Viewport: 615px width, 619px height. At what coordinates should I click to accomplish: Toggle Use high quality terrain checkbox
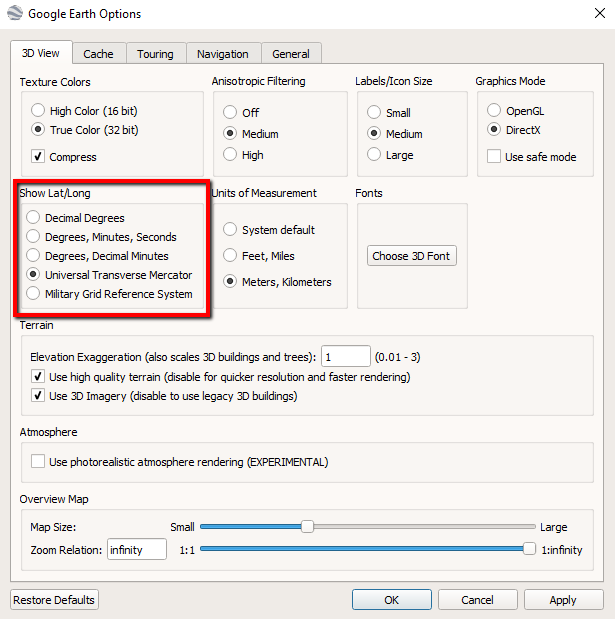(x=38, y=377)
